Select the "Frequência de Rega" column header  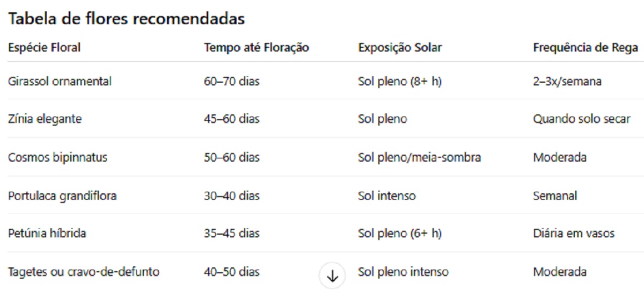click(x=585, y=48)
